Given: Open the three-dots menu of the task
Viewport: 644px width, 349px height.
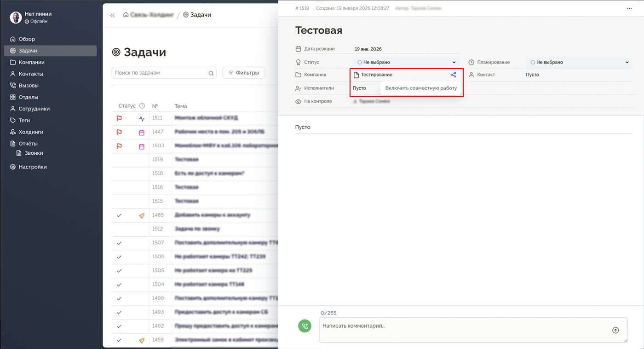Looking at the screenshot, I should pyautogui.click(x=629, y=8).
